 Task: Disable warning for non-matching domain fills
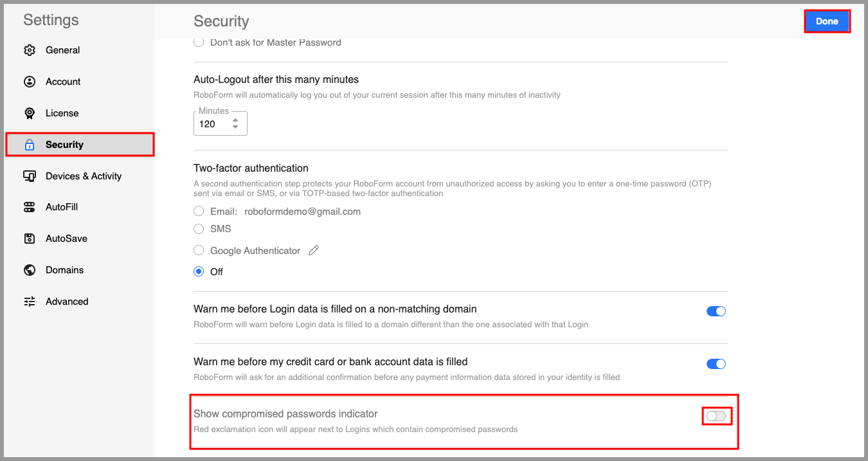(x=716, y=311)
